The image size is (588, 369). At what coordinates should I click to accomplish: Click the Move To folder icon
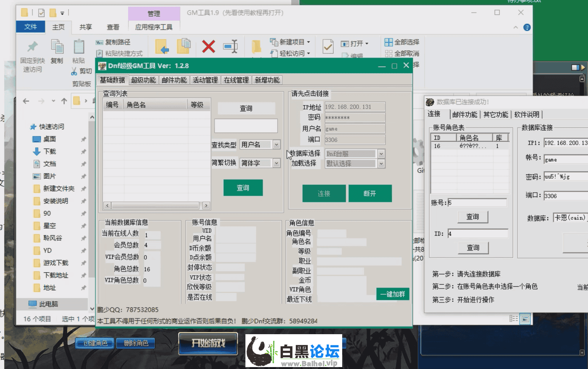tap(162, 47)
